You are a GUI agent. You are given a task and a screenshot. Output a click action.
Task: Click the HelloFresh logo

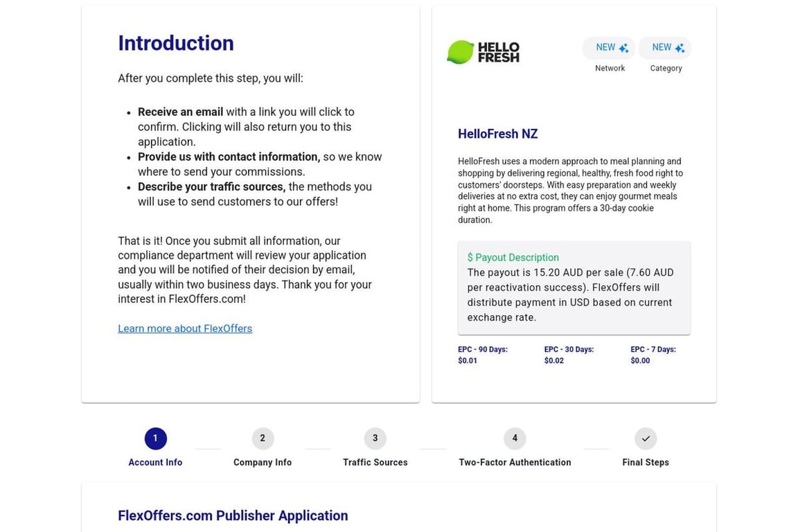pos(483,53)
